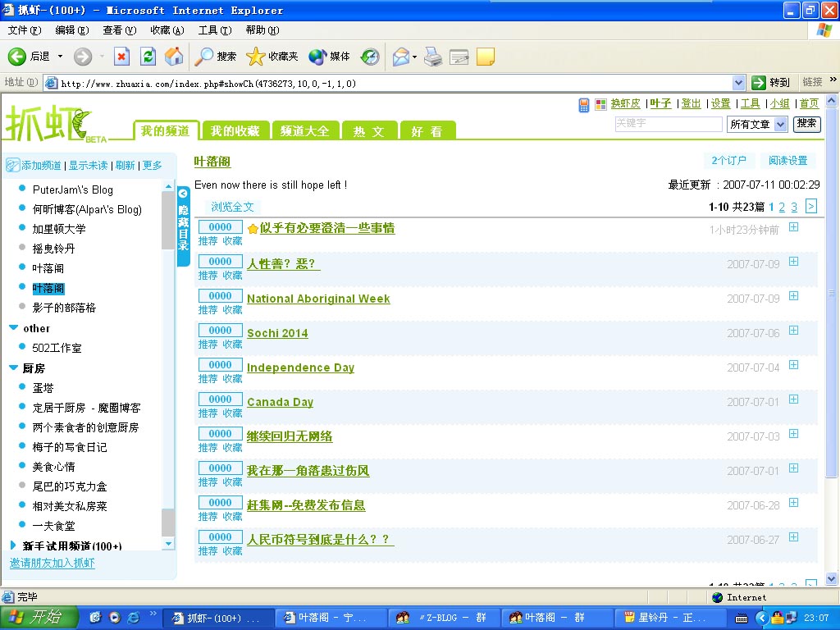Click the page scrollbar down arrow
Image resolution: width=840 pixels, height=630 pixels.
point(831,578)
